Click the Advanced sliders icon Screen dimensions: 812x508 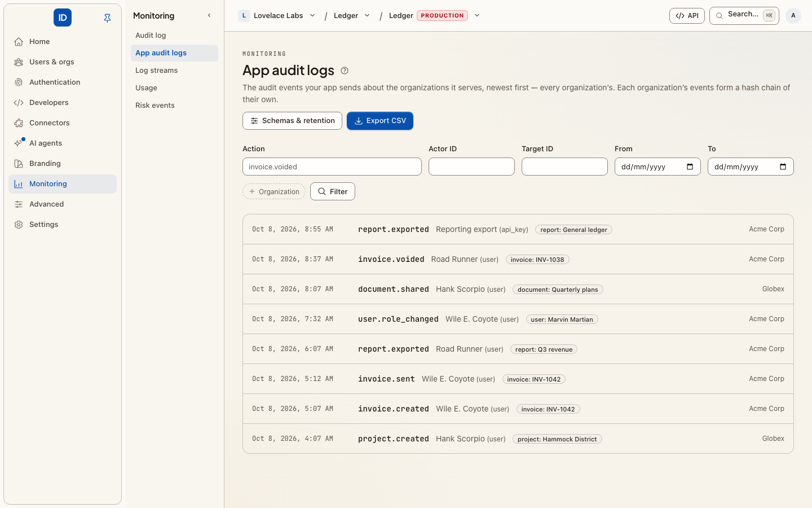click(19, 204)
